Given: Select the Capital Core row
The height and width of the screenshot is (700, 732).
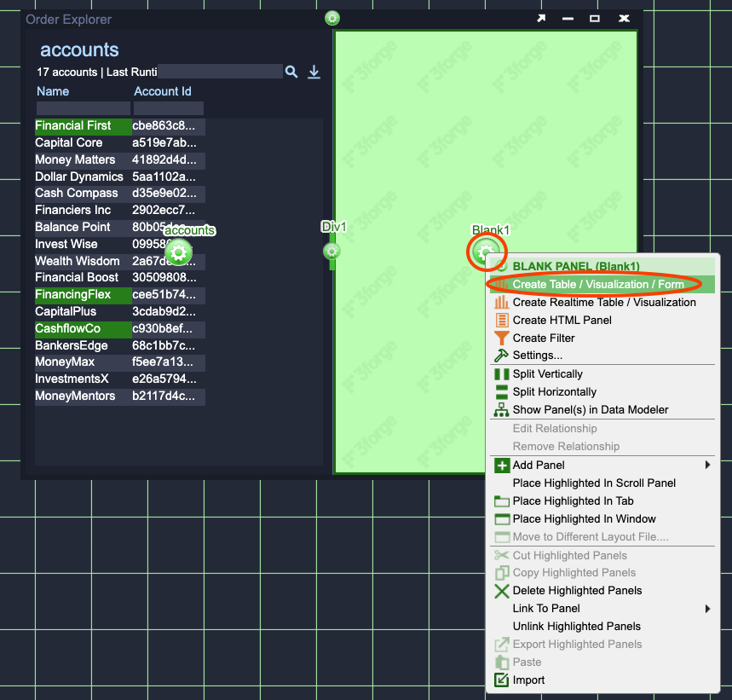Looking at the screenshot, I should [x=69, y=142].
